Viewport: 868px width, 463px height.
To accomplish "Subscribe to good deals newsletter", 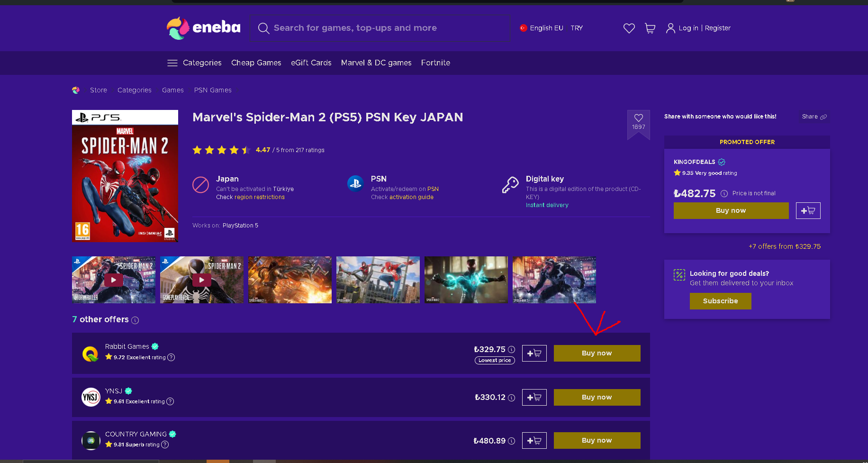I will (721, 301).
